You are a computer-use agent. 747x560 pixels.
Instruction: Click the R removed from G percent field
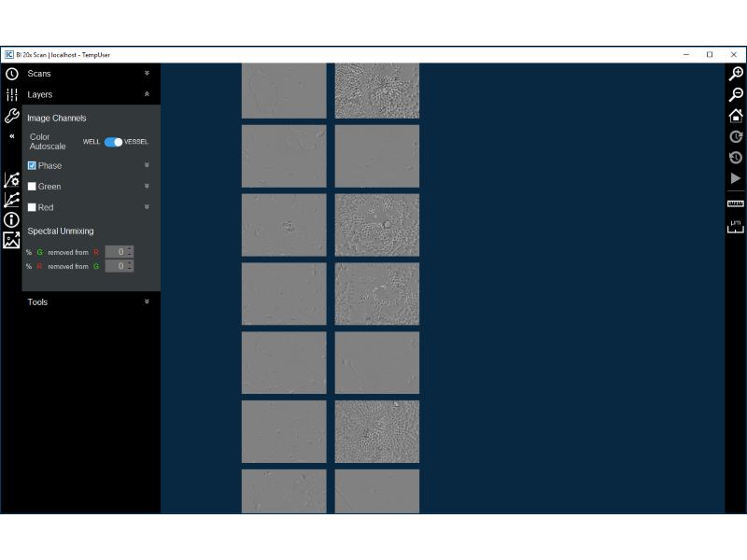click(x=120, y=266)
